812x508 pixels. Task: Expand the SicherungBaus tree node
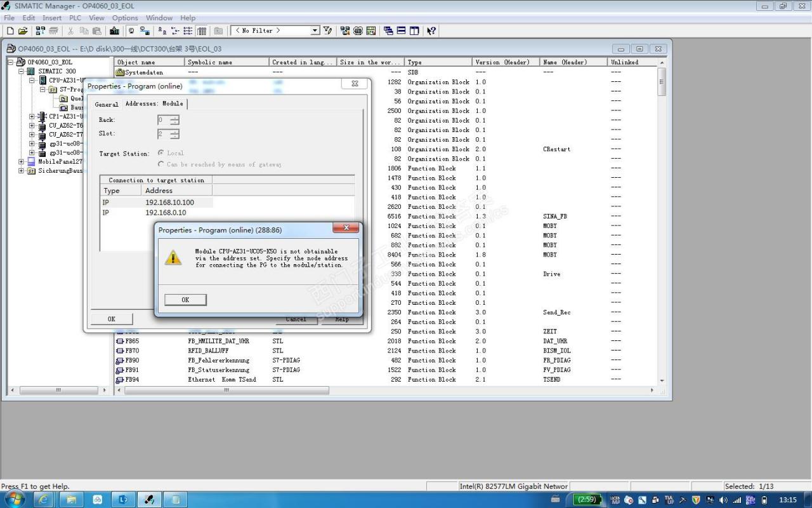pos(21,171)
